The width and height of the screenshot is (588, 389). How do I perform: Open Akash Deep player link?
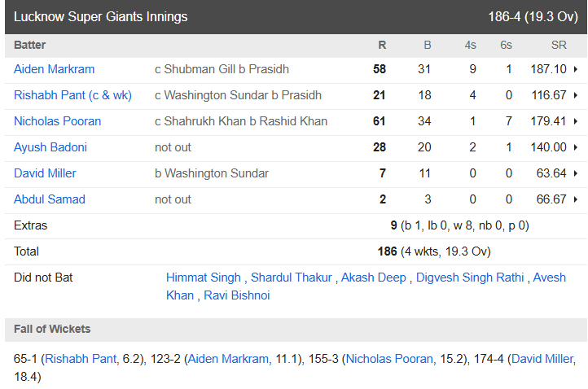[374, 278]
